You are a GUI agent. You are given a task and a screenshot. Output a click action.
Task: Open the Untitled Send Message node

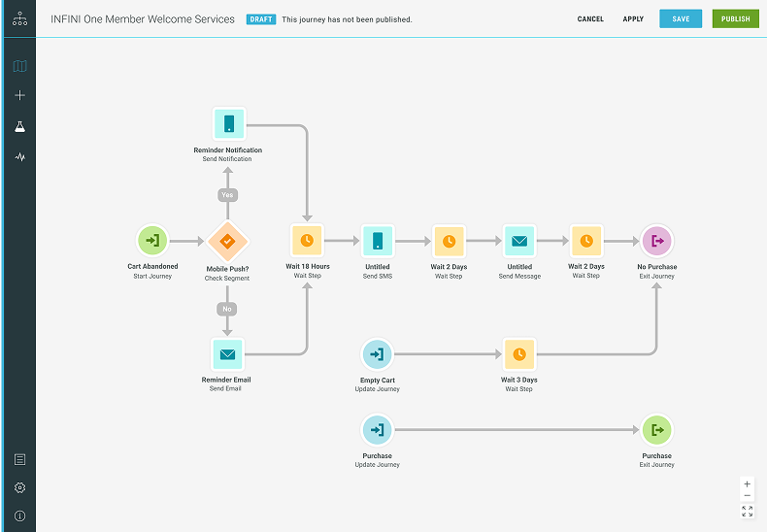coord(519,240)
